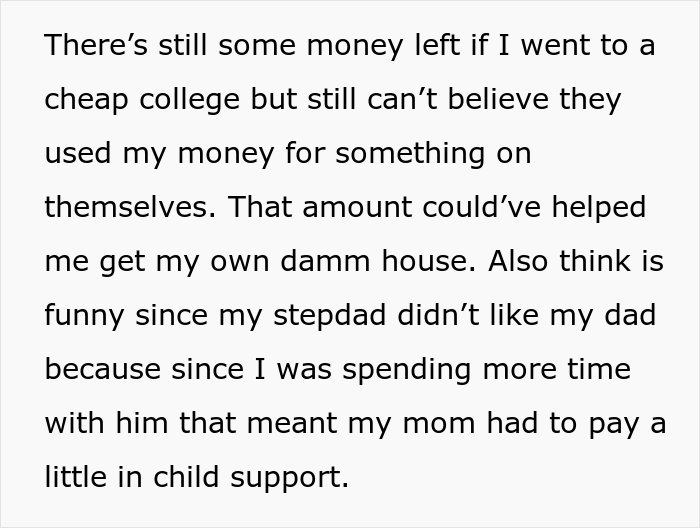
Task: Click the word "spending"
Action: [x=389, y=369]
